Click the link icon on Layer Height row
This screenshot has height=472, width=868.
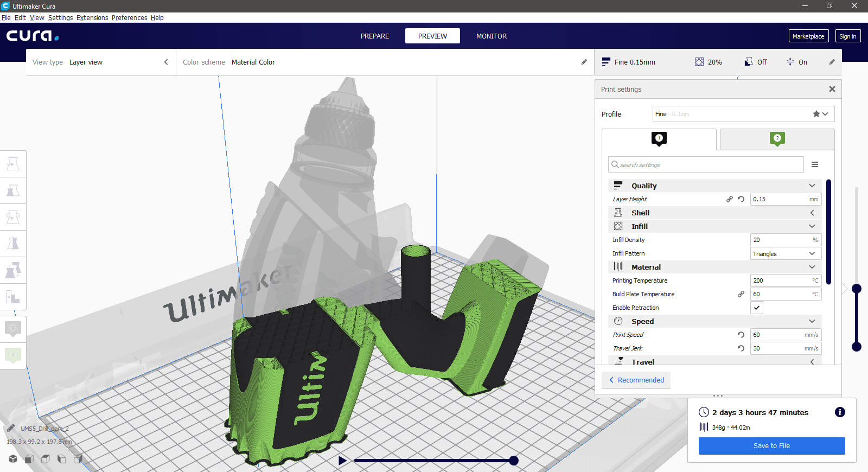point(730,199)
